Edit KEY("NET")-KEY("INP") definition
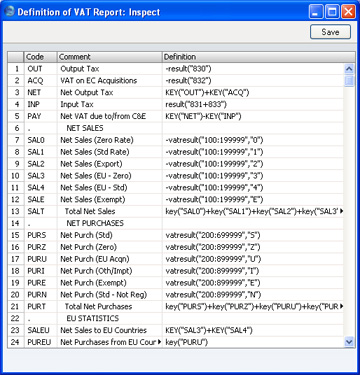360x375 pixels. [x=253, y=116]
